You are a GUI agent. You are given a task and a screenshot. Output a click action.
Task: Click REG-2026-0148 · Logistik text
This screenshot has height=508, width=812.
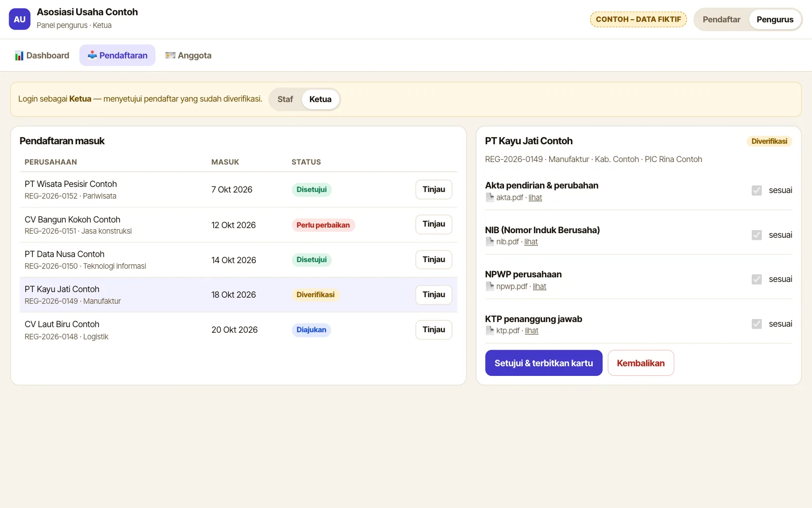(x=66, y=337)
